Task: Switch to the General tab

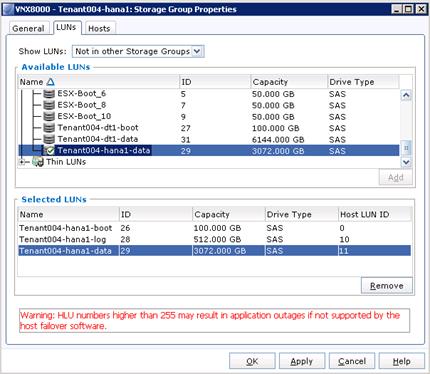Action: tap(28, 28)
